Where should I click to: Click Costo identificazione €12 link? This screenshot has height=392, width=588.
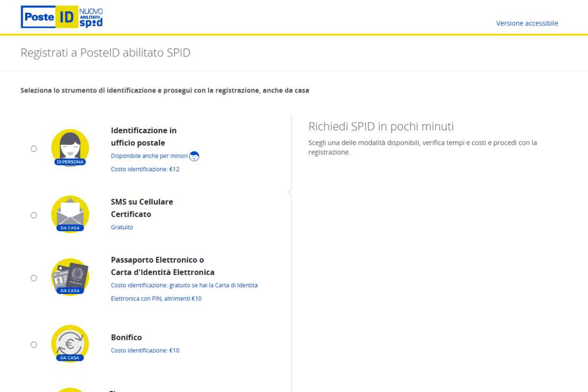tap(145, 169)
